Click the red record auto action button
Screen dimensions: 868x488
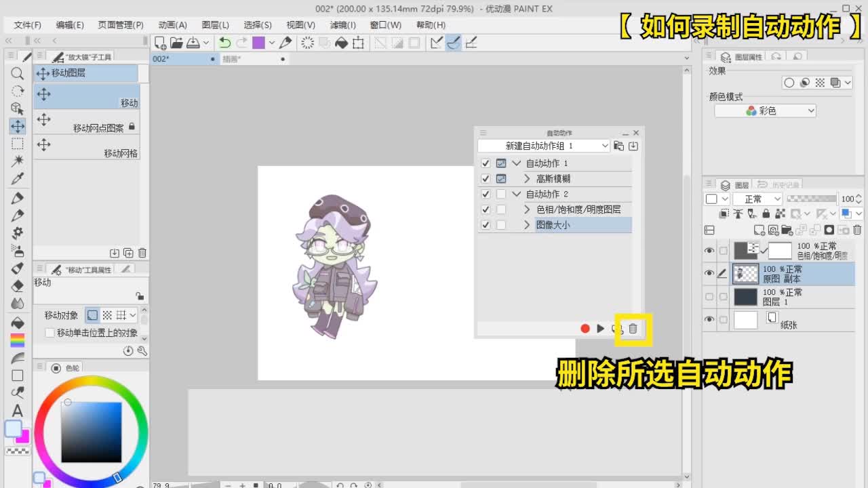click(x=585, y=329)
